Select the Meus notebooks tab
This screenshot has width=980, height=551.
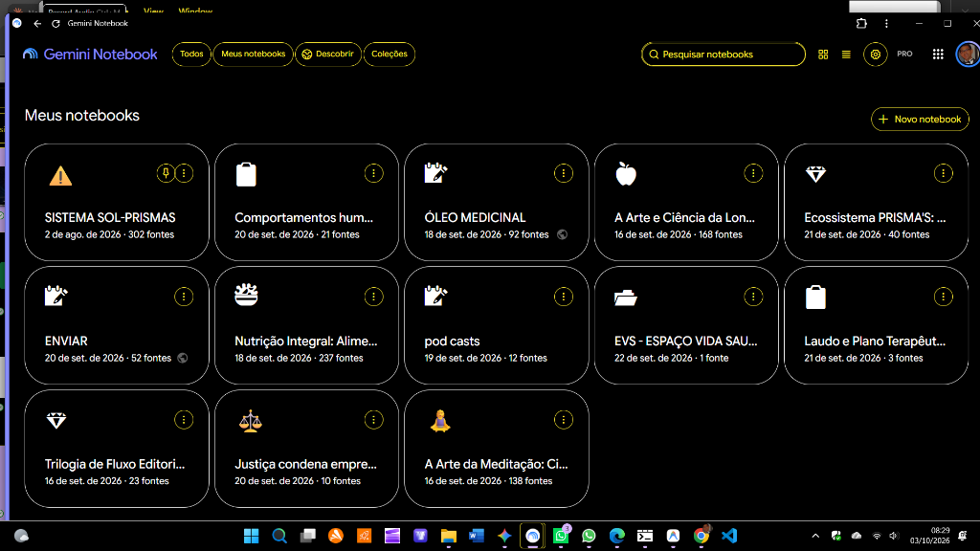[x=253, y=54]
